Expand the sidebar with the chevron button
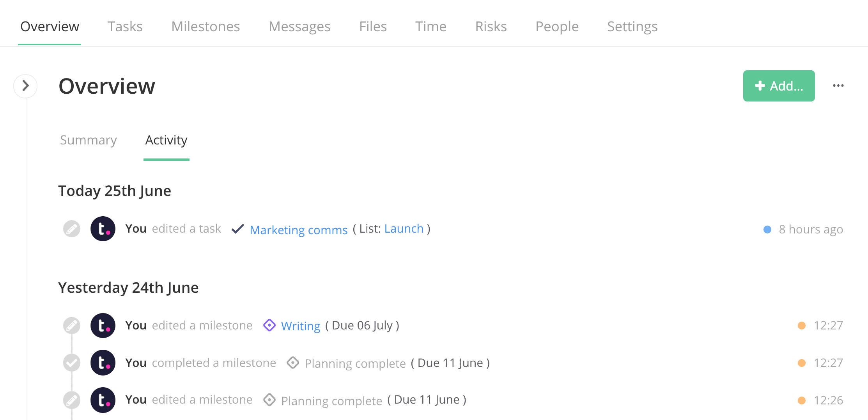868x420 pixels. pyautogui.click(x=25, y=86)
